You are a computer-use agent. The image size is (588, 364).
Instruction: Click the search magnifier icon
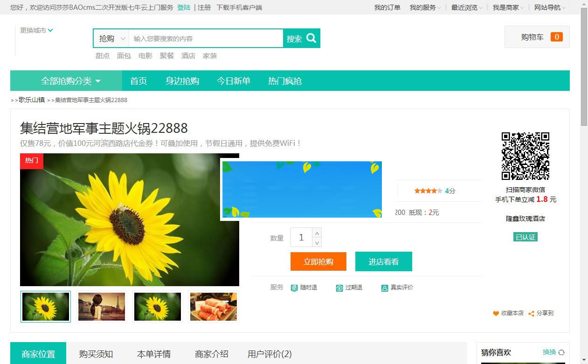click(x=311, y=38)
